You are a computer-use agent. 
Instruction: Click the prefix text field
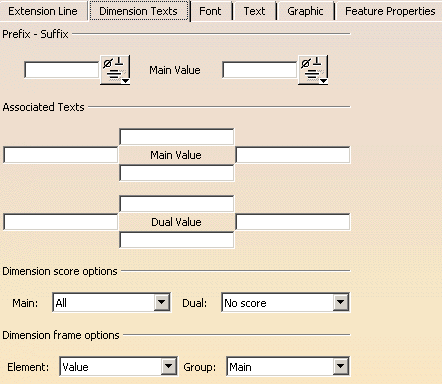click(x=62, y=70)
